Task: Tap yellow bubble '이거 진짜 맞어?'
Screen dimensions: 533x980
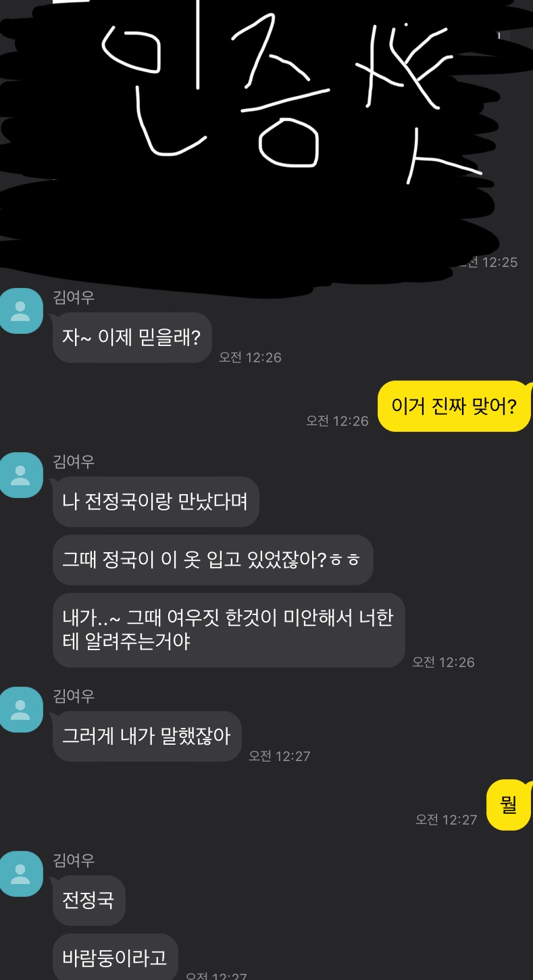Action: pyautogui.click(x=455, y=406)
